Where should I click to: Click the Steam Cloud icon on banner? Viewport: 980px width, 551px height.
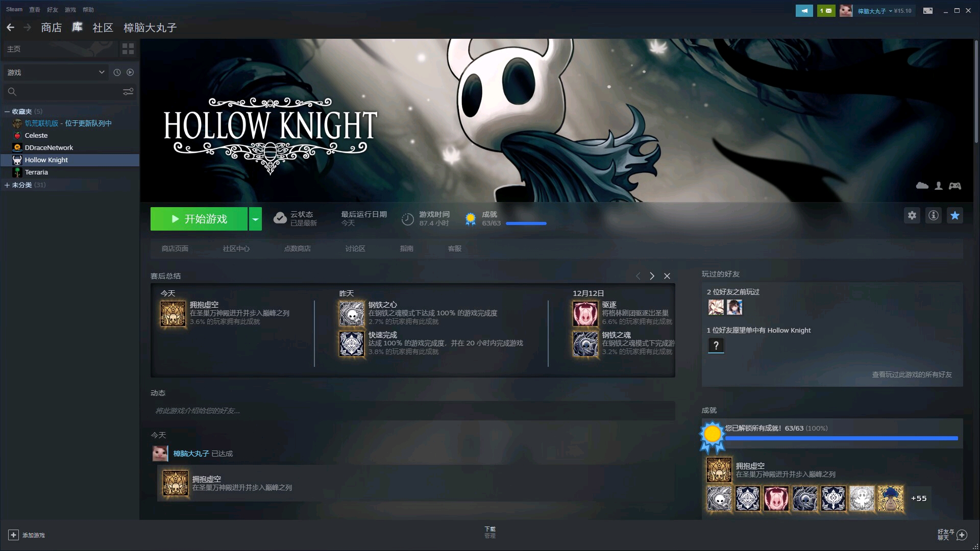922,186
